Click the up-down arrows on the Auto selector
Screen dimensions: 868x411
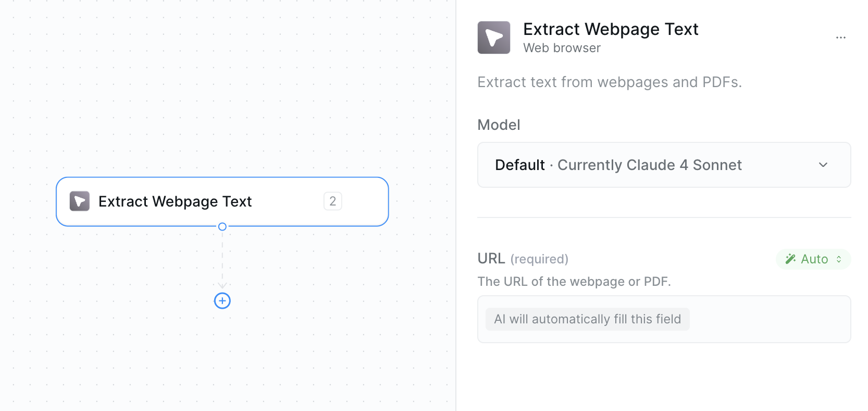(x=839, y=259)
